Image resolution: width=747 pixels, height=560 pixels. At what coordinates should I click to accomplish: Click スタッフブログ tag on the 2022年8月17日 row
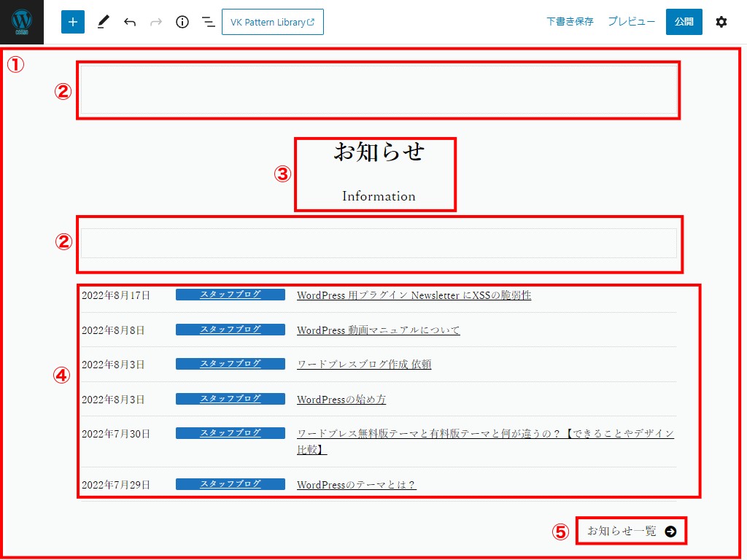[230, 295]
